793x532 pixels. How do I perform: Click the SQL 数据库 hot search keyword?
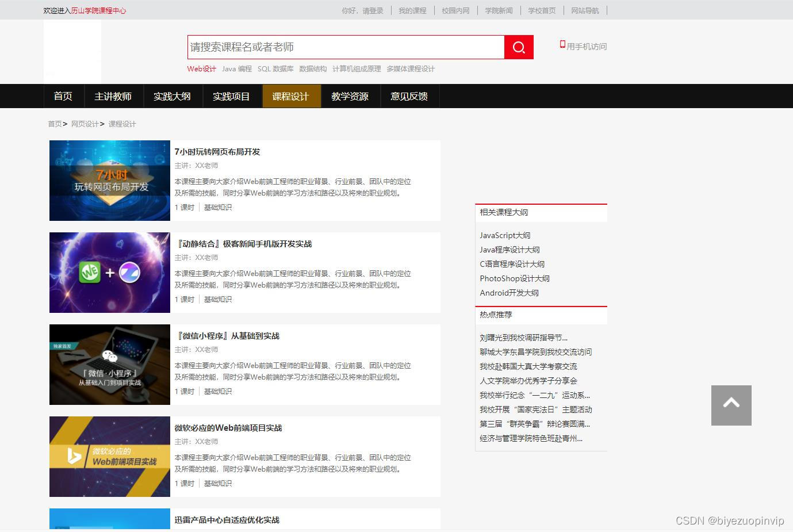pyautogui.click(x=275, y=68)
